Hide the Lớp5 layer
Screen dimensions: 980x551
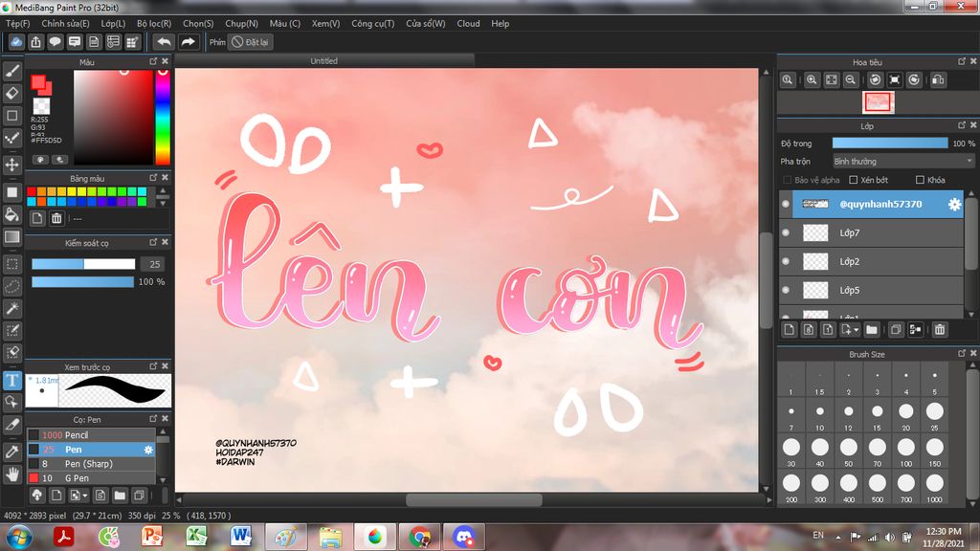click(x=786, y=290)
